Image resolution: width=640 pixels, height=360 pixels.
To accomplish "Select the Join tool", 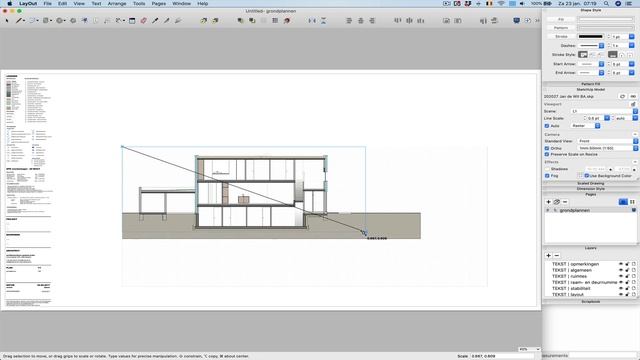I will 178,20.
